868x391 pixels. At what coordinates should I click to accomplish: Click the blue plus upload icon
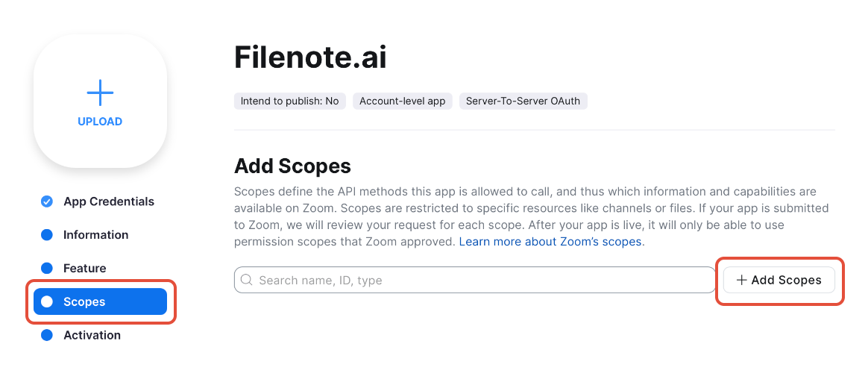[100, 93]
